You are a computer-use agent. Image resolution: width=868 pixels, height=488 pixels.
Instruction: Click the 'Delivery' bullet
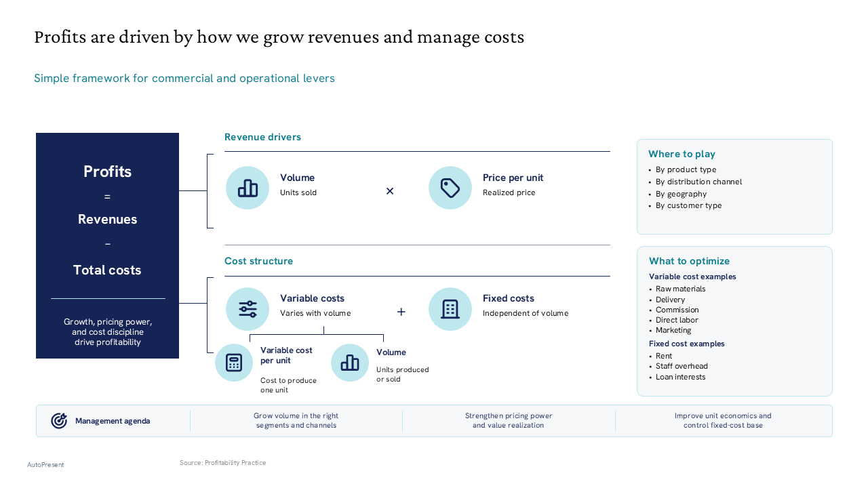670,300
